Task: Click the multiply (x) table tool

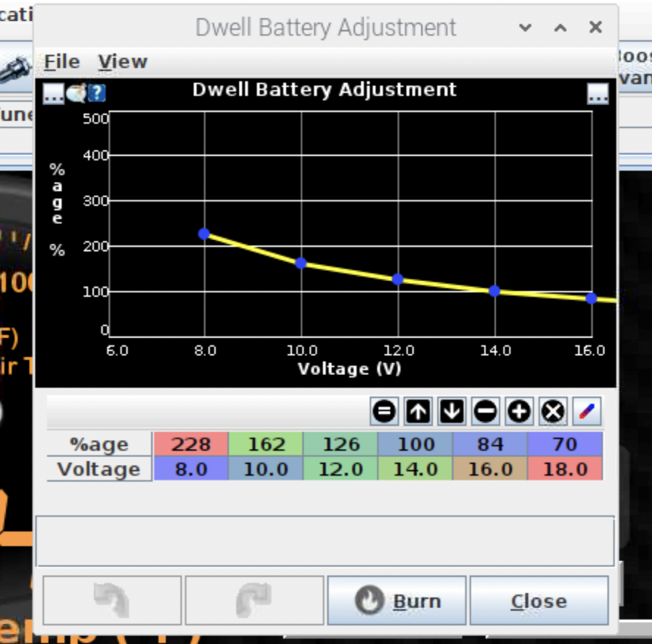Action: coord(552,412)
